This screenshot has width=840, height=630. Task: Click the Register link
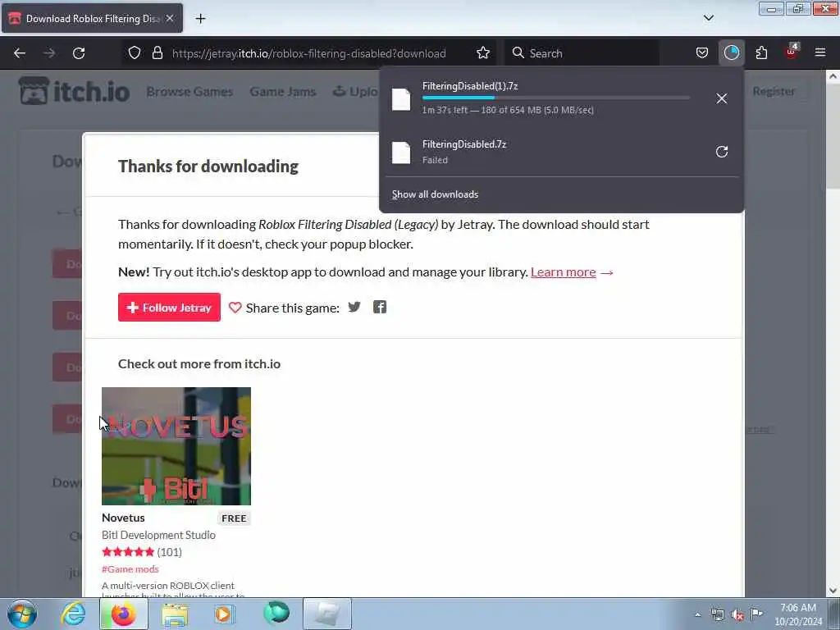tap(774, 91)
